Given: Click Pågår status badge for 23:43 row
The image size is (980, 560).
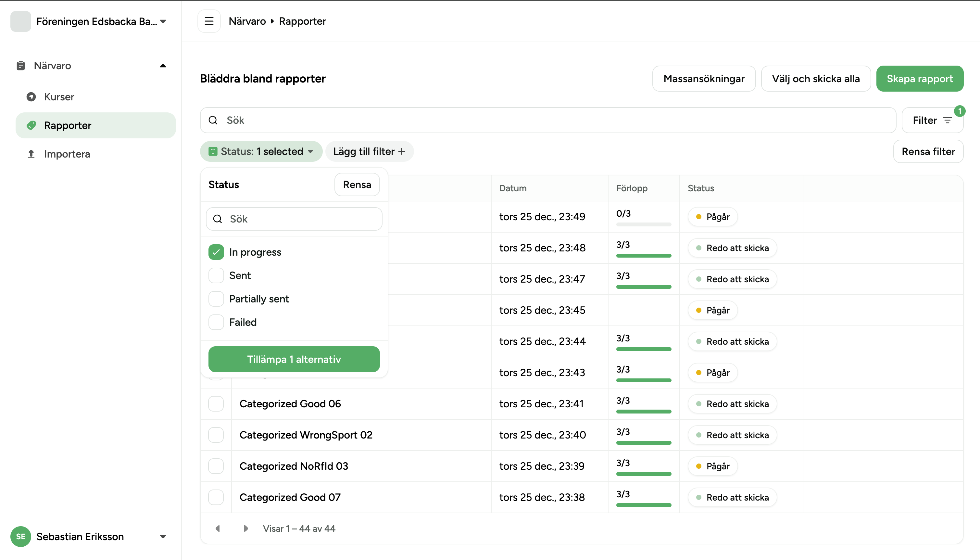Looking at the screenshot, I should pos(713,373).
